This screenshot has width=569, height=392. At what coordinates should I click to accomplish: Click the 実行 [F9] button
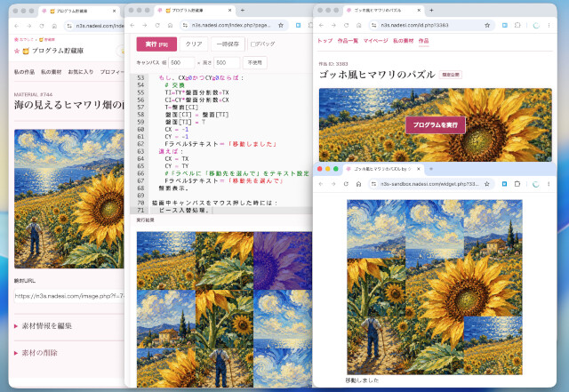click(x=156, y=44)
